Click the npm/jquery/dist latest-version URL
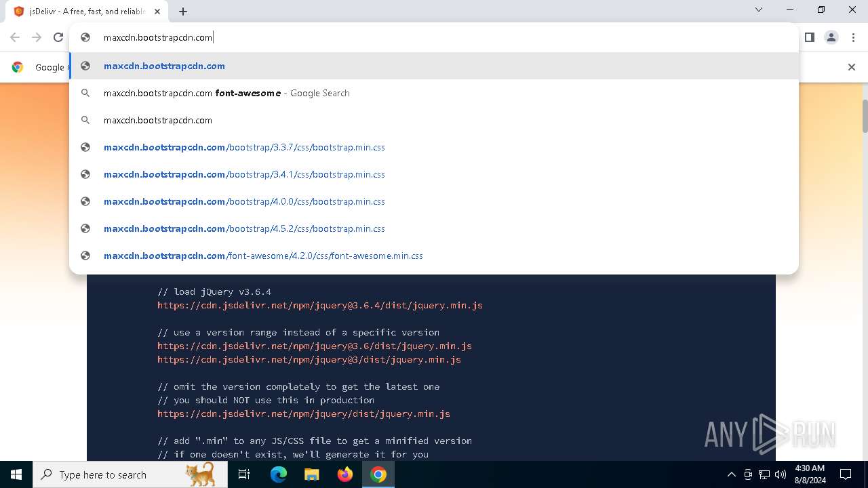868x488 pixels. click(x=304, y=413)
